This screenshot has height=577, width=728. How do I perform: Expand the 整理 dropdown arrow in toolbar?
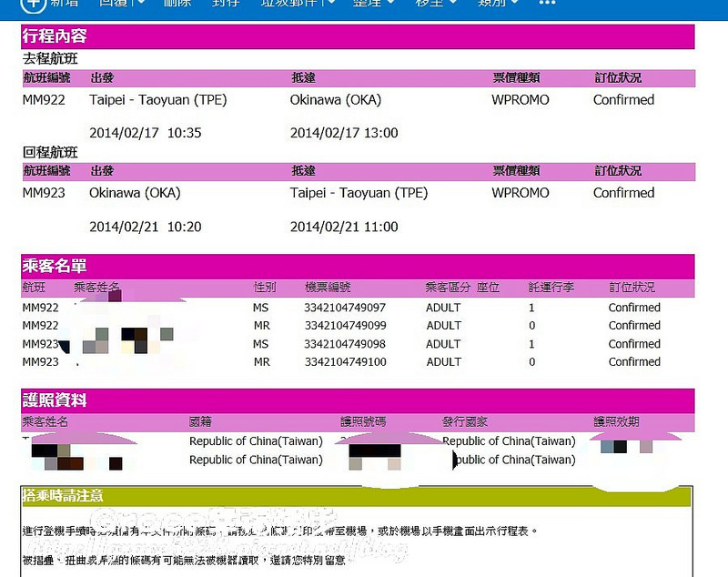coord(391,3)
